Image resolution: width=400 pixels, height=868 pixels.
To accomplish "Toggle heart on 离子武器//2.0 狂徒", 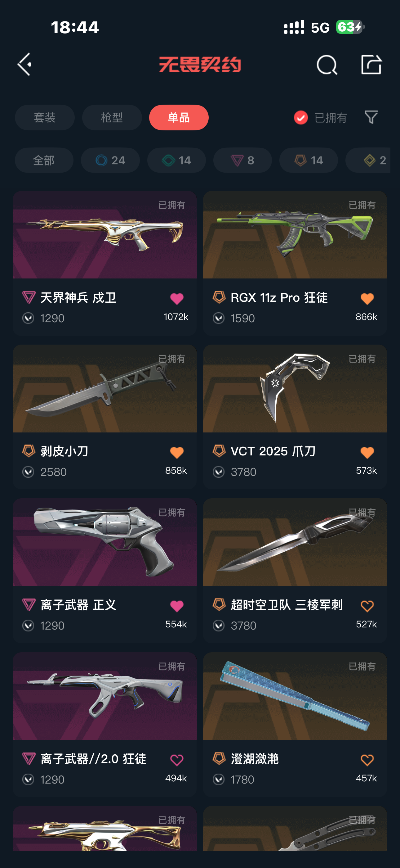I will [177, 760].
